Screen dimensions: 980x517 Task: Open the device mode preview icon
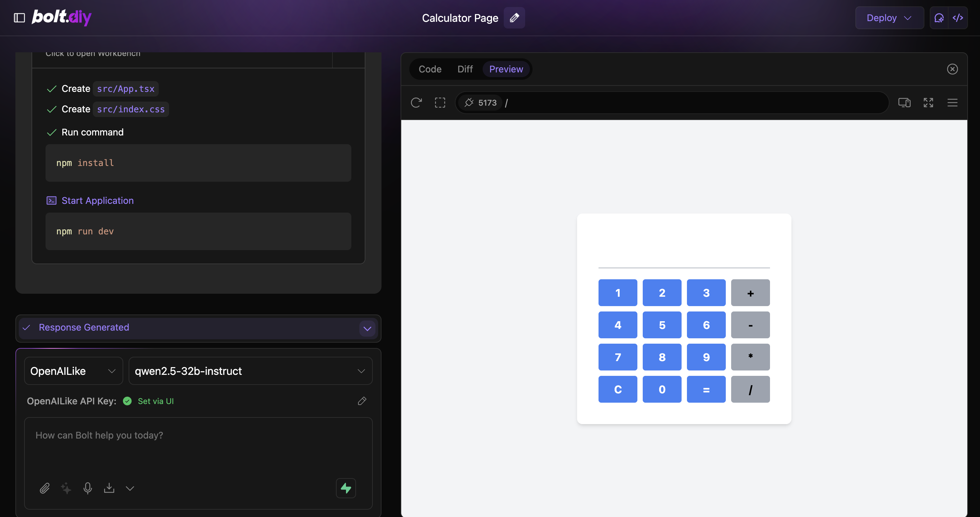tap(904, 102)
